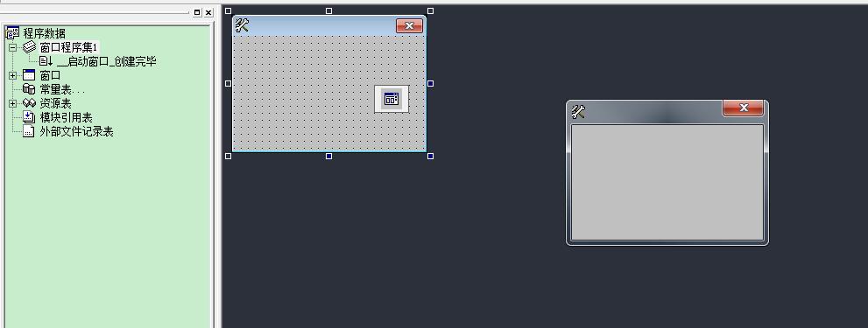Image resolution: width=868 pixels, height=328 pixels.
Task: Click the red close button of preview window
Action: point(743,108)
